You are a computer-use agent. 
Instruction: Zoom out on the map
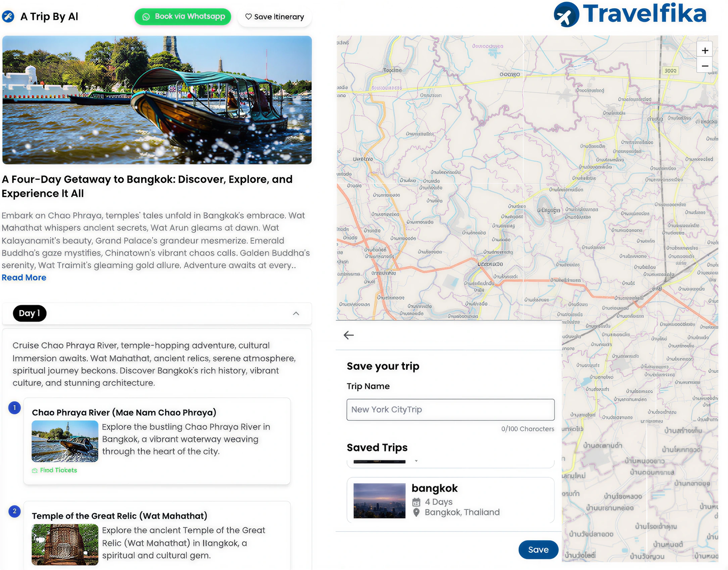pyautogui.click(x=705, y=66)
